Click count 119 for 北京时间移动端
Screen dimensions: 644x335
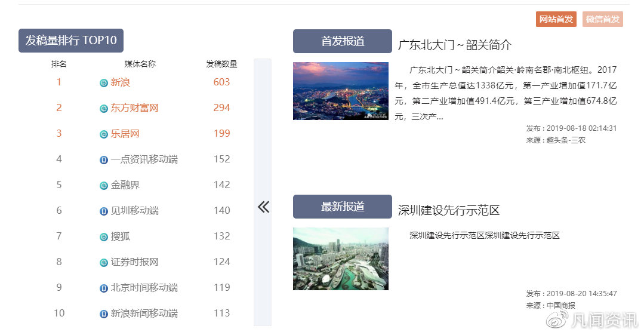[222, 288]
